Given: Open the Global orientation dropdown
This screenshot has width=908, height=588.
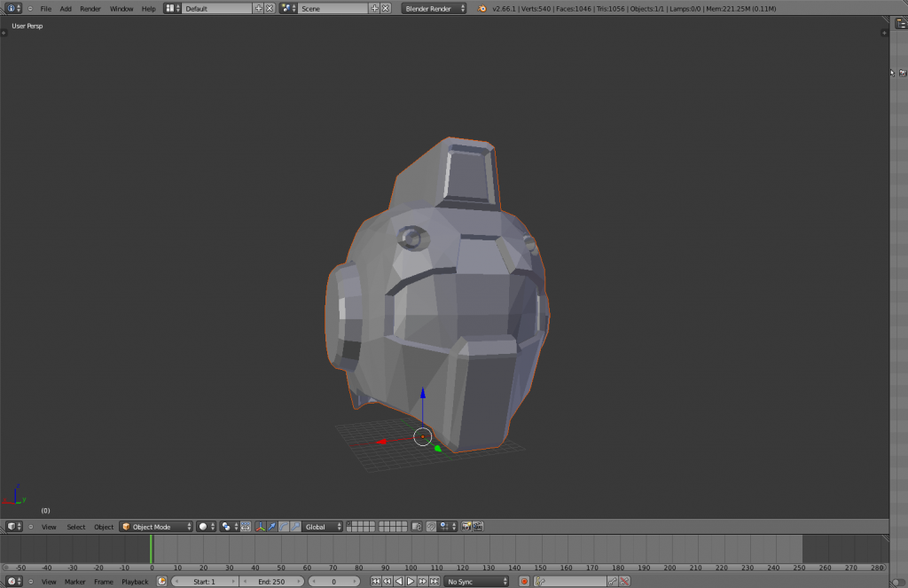Looking at the screenshot, I should point(321,527).
